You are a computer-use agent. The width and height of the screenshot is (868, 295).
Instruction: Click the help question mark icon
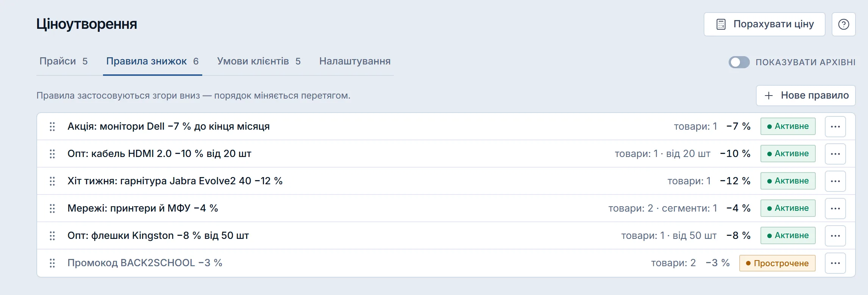pos(843,24)
